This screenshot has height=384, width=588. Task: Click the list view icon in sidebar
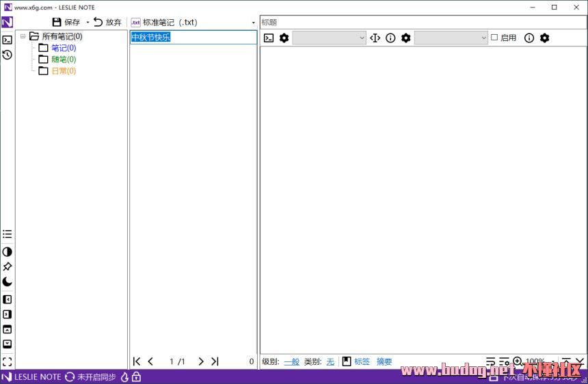7,234
